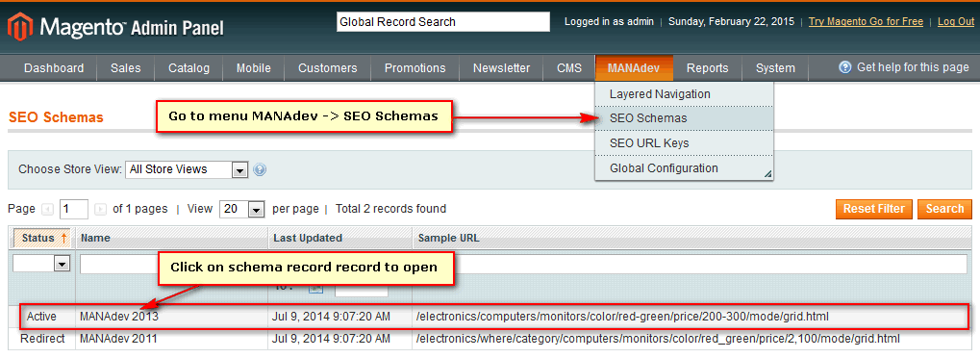Go to previous page arrow icon
Viewport: 980px width, 358px height.
tap(47, 209)
